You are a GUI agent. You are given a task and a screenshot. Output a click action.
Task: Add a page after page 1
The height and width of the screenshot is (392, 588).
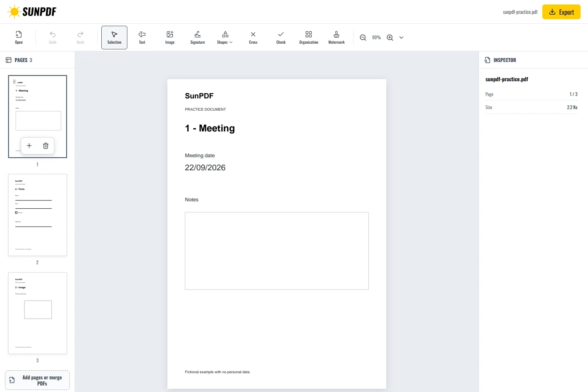tap(29, 146)
